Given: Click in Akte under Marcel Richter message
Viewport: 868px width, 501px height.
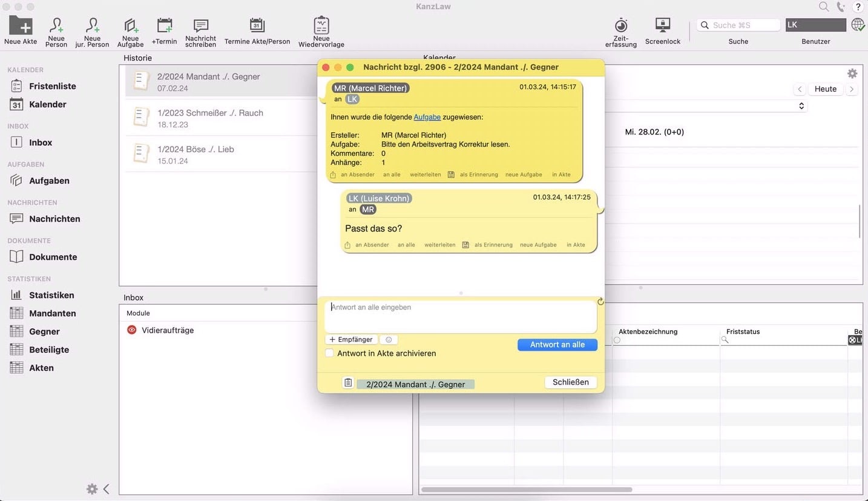Looking at the screenshot, I should click(561, 174).
